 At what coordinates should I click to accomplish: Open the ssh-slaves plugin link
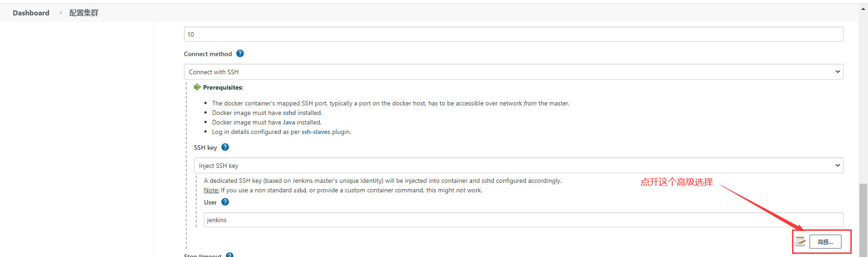pyautogui.click(x=316, y=132)
